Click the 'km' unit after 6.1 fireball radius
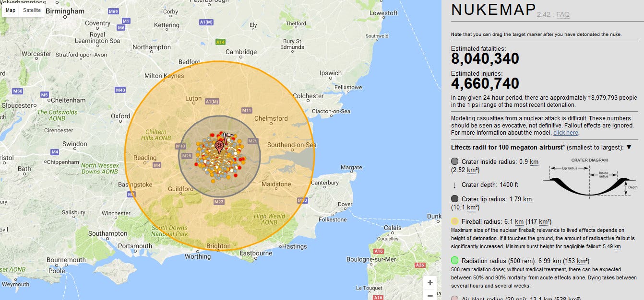The width and height of the screenshot is (644, 300). point(519,222)
